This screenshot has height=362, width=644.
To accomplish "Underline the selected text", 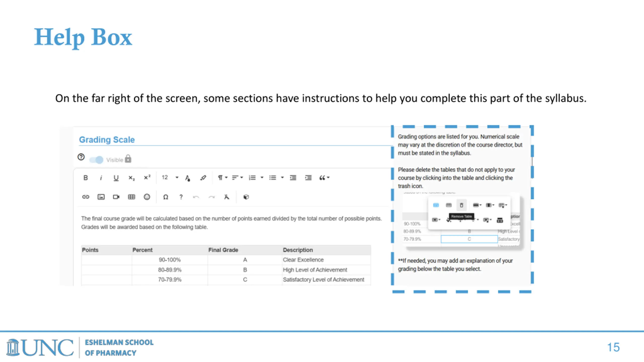I will 116,178.
